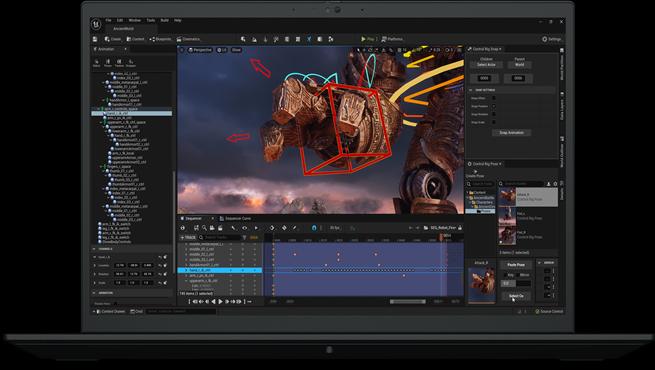
Task: Toggle the Mirror checkbox under Paste Pose
Action: click(x=518, y=275)
